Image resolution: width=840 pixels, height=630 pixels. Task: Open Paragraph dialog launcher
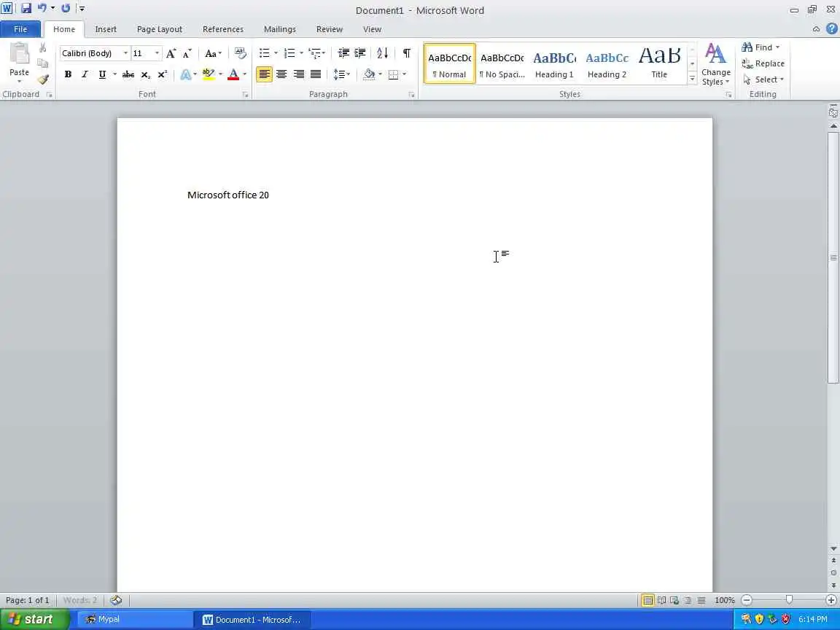(411, 95)
